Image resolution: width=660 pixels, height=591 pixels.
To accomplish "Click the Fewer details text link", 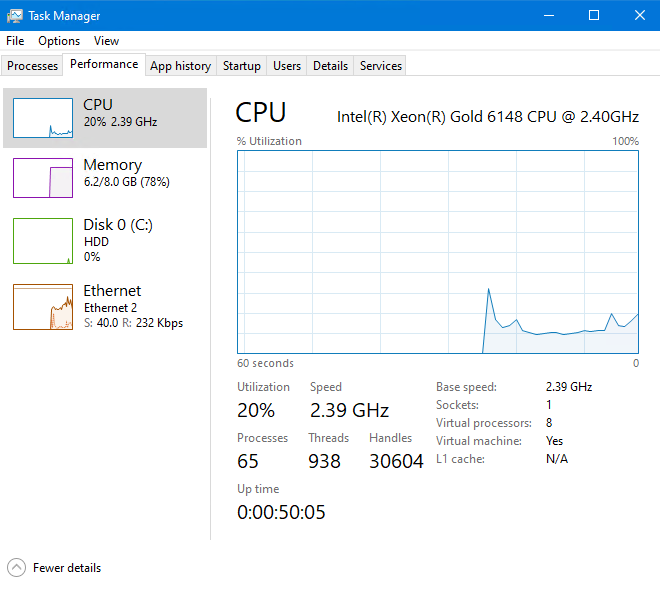I will pyautogui.click(x=67, y=568).
